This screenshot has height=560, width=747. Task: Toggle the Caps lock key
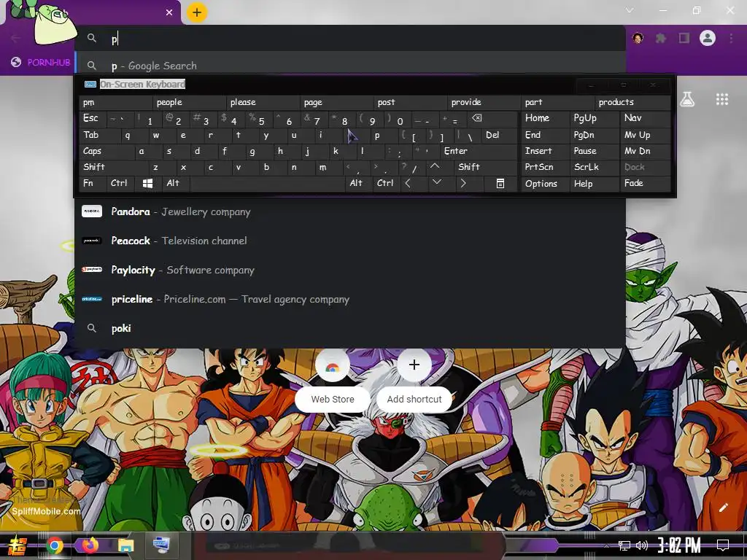pos(107,151)
